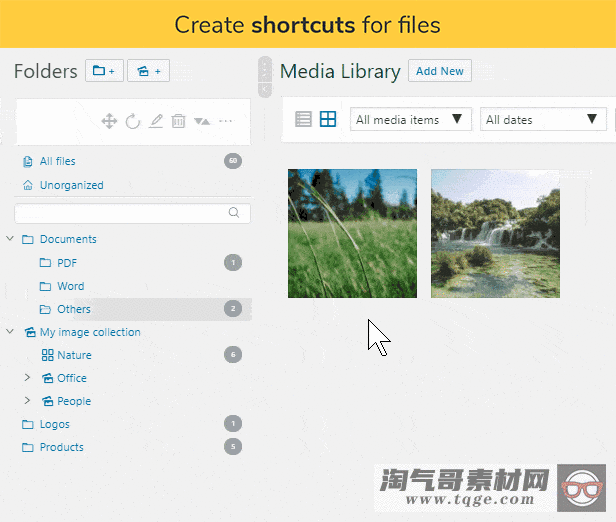This screenshot has height=522, width=616.
Task: Click the pencil edit folder icon
Action: (x=156, y=121)
